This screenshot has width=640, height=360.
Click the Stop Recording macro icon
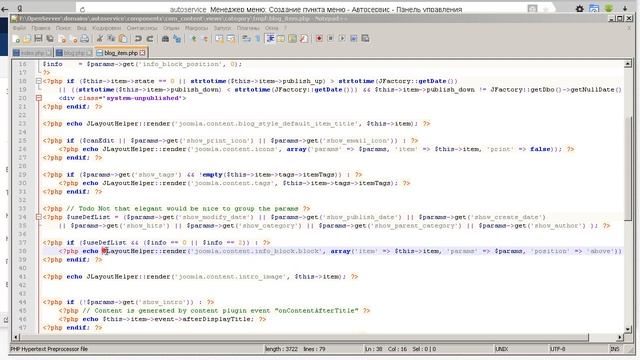click(x=331, y=39)
